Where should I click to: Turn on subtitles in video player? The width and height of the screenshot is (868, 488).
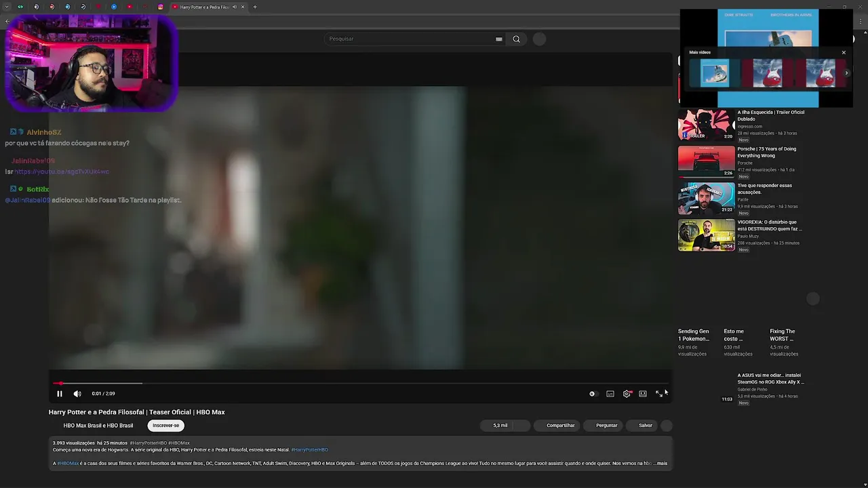click(610, 394)
